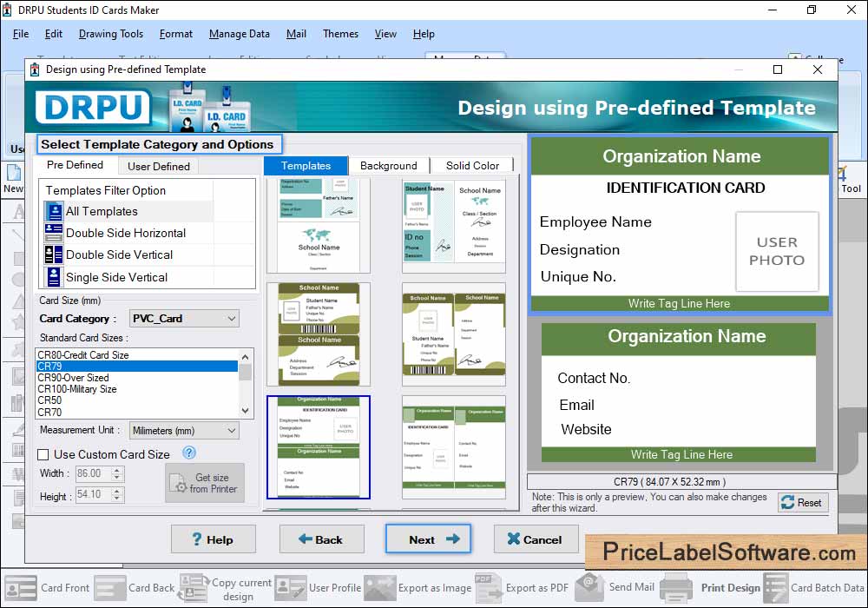
Task: Enable the Use Custom Card Size checkbox
Action: 43,454
